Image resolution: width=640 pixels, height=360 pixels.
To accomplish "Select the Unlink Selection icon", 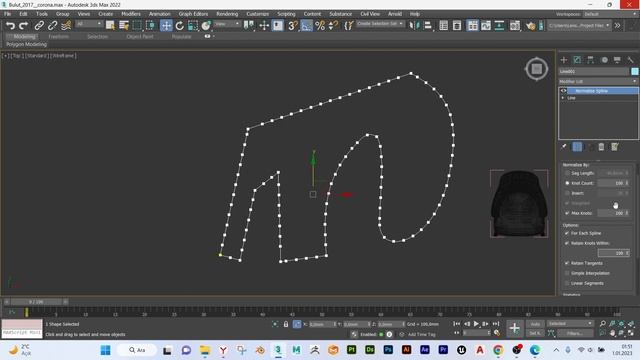I will coord(52,26).
